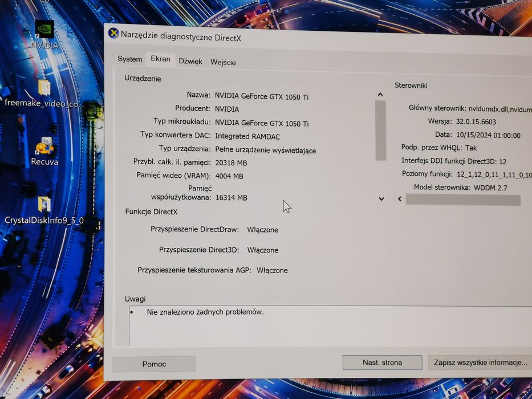Click the Przyspieszenie DirectDraw Włączone value
Screen dimensions: 532x399
(263, 230)
